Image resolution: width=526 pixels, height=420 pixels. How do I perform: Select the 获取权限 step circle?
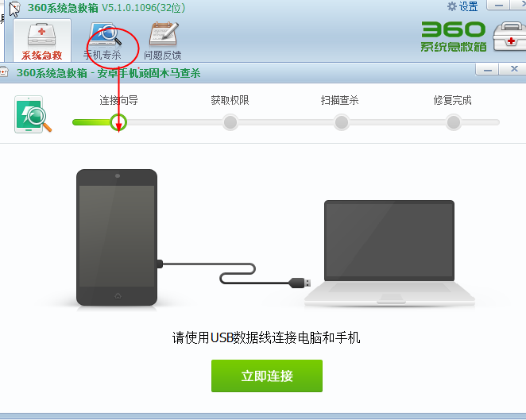(x=230, y=122)
